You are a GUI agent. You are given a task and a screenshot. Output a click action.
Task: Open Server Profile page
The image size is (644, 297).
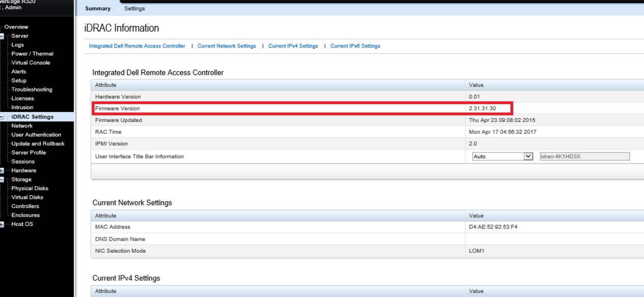click(x=28, y=153)
